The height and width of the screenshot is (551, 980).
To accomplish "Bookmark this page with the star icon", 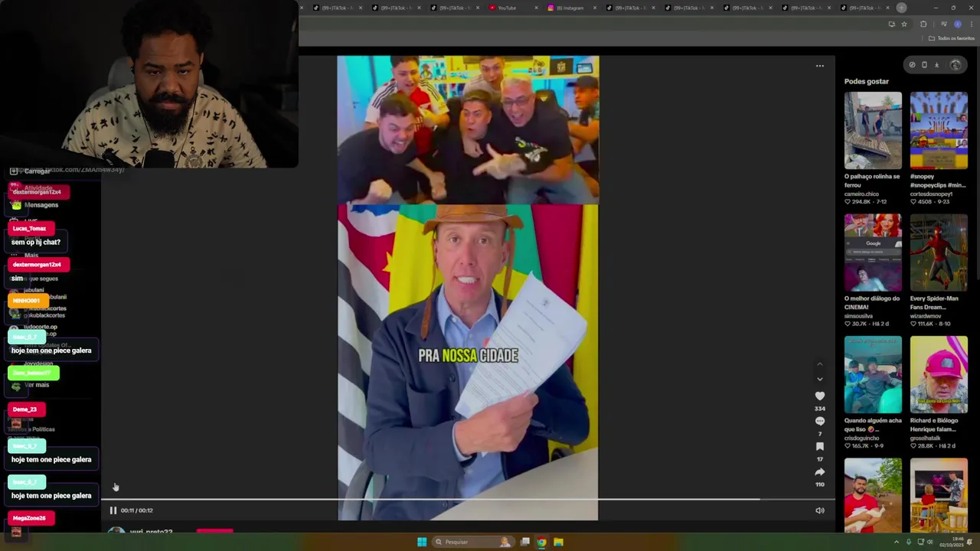I will (x=903, y=24).
